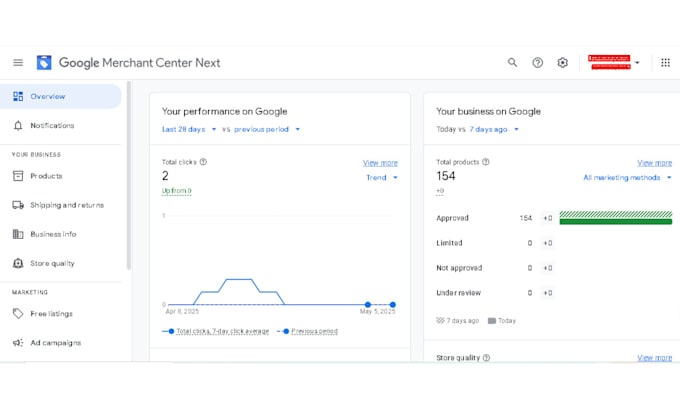Image resolution: width=680 pixels, height=409 pixels.
Task: Open the Last 28 days dropdown
Action: [189, 129]
